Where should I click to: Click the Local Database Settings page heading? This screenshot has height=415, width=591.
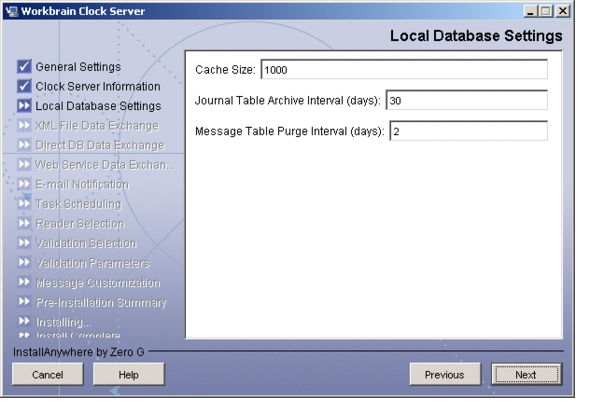[476, 36]
